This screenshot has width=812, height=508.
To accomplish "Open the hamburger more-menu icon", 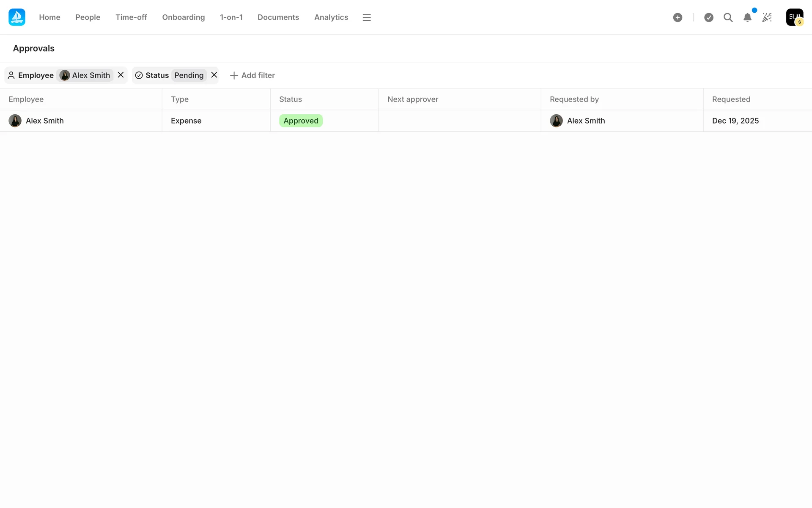I will click(x=367, y=17).
